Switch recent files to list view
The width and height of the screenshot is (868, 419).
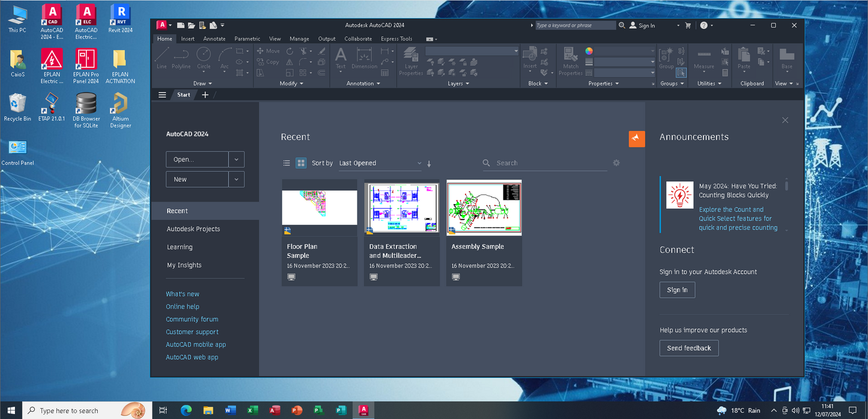287,163
